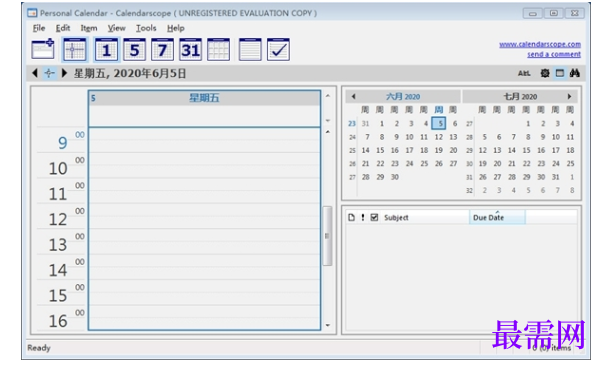
Task: Select June 22 in mini calendar
Action: (x=380, y=164)
